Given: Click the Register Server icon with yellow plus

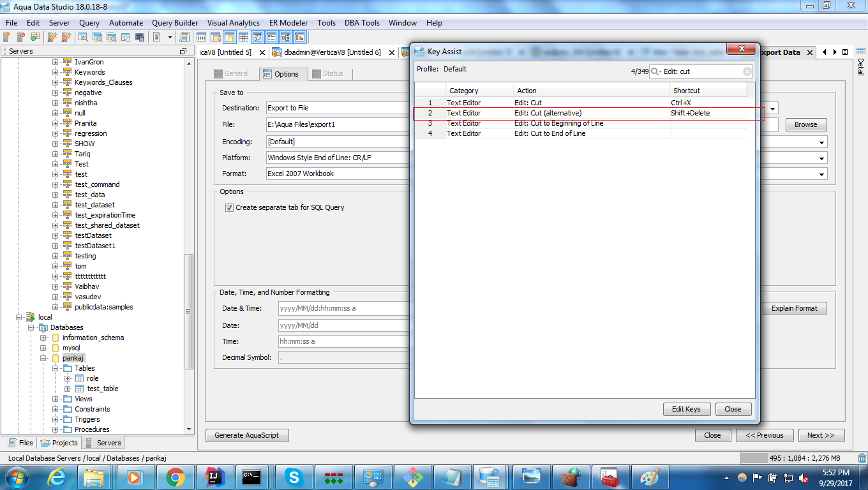Looking at the screenshot, I should click(7, 37).
